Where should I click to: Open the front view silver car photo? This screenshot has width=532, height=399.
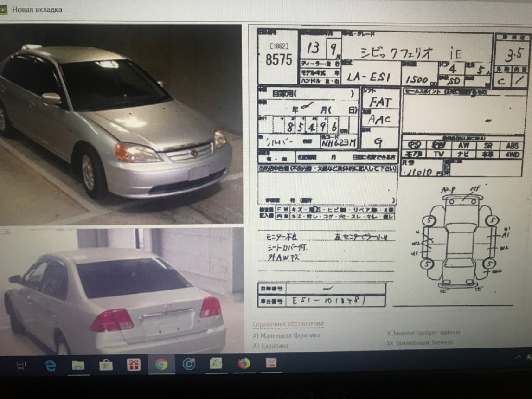point(121,125)
